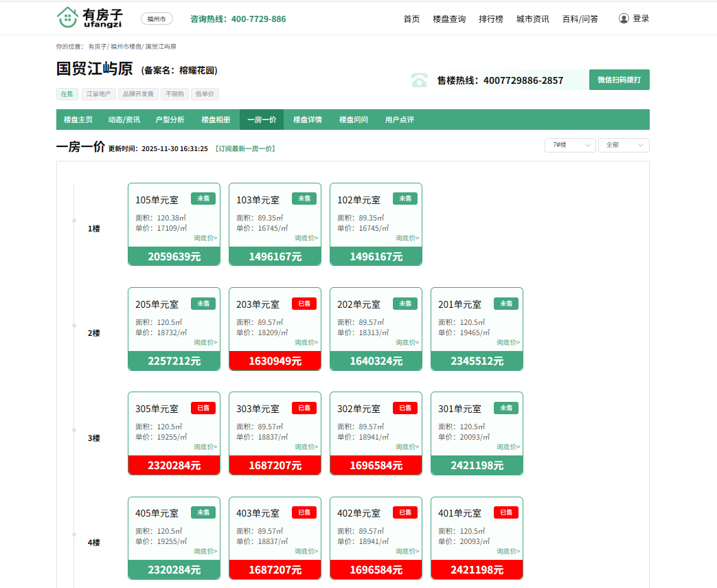717x588 pixels.
Task: Click the green telephone hotline icon
Action: click(x=419, y=80)
